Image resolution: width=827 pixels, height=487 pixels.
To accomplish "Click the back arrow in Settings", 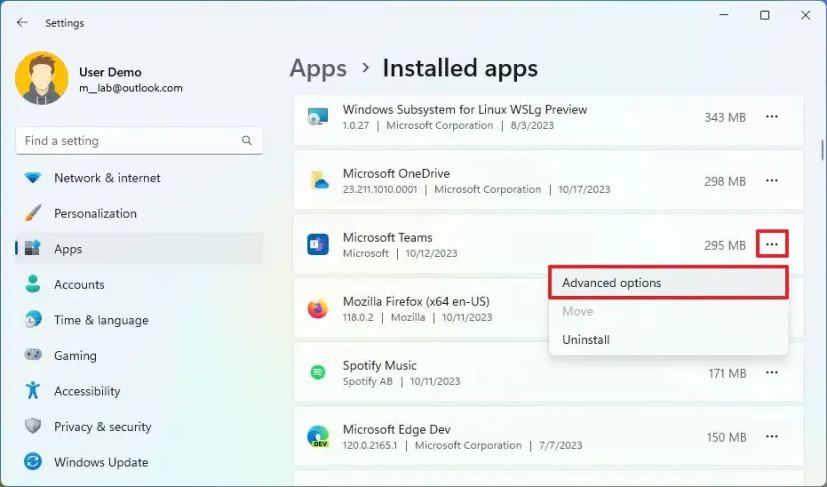I will click(x=22, y=23).
